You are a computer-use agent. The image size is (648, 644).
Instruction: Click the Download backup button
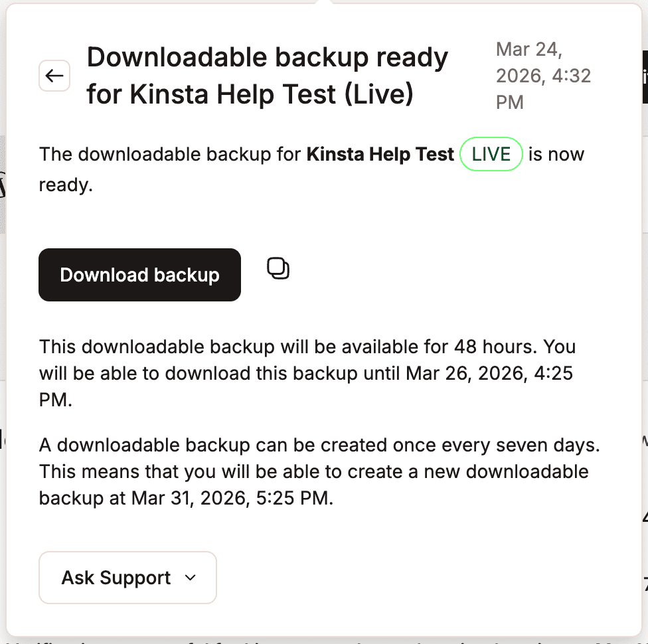point(139,275)
